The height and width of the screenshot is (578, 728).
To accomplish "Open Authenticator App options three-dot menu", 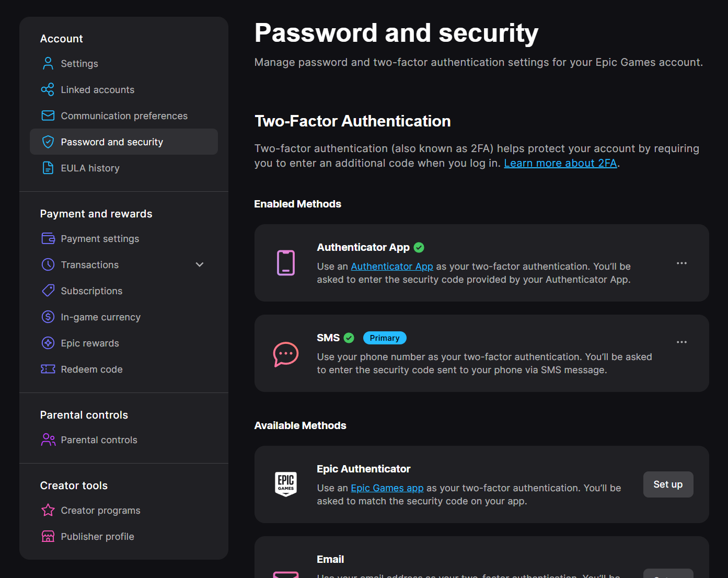I will pos(681,263).
